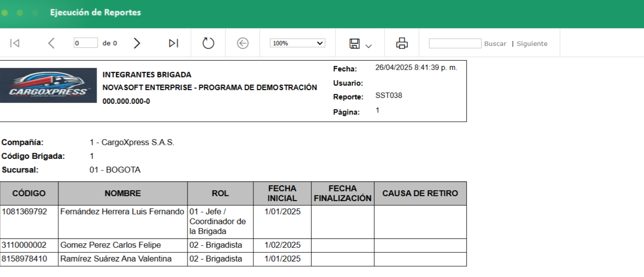Click the current page number field
The image size is (644, 277).
(x=86, y=43)
